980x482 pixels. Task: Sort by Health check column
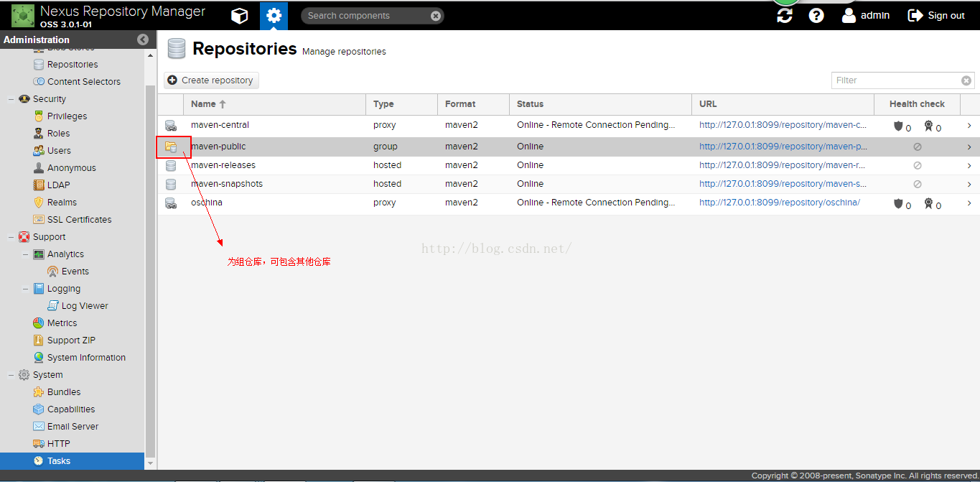(x=918, y=104)
